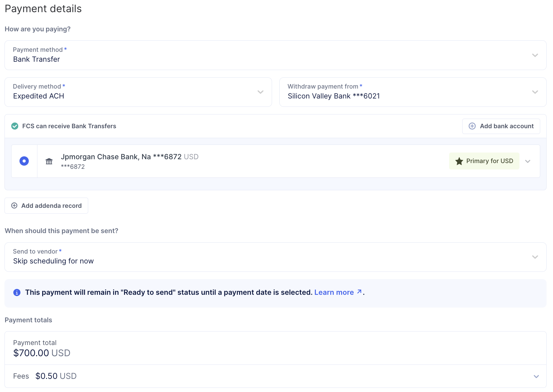This screenshot has height=392, width=553.
Task: Open the Send to vendor dropdown
Action: (x=275, y=257)
